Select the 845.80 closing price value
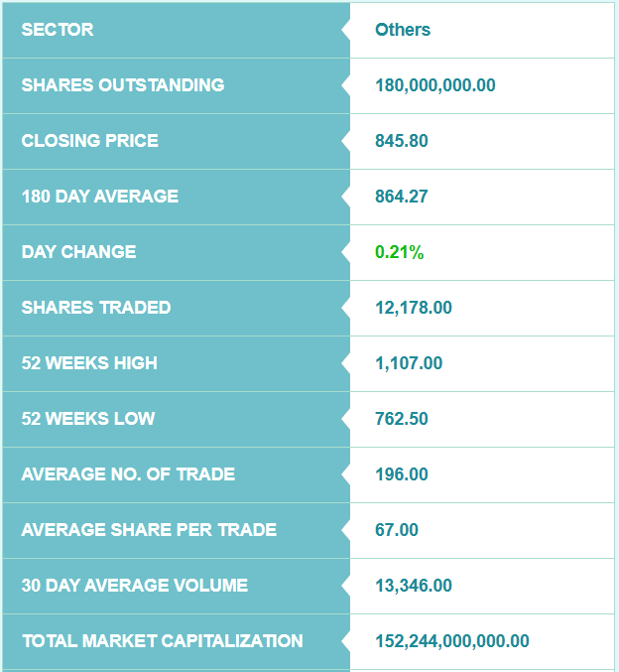619x672 pixels. (x=402, y=141)
